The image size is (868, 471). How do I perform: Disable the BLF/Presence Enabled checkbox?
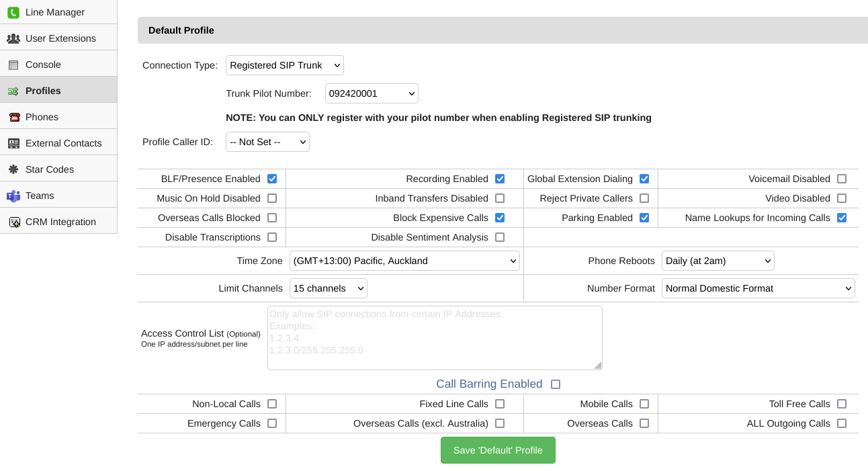[272, 179]
